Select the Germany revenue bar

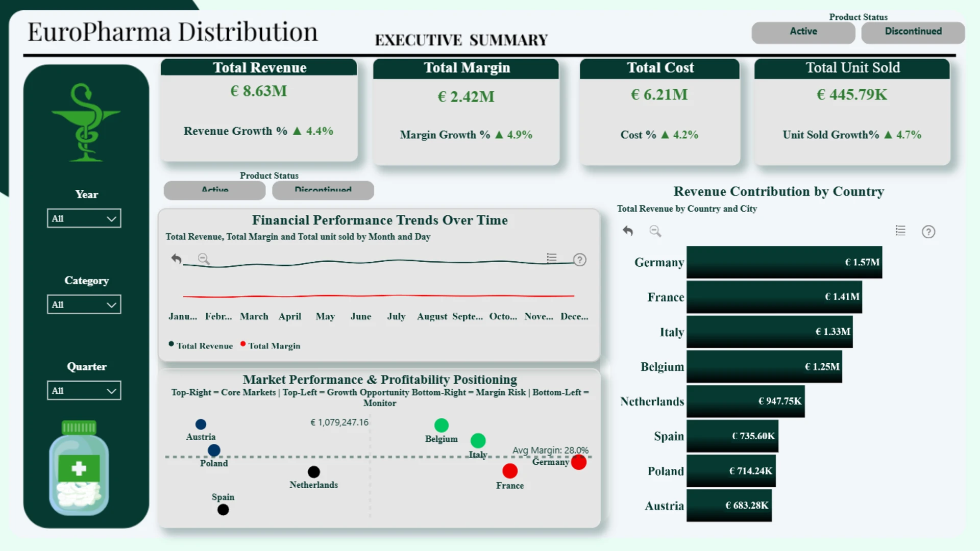tap(784, 262)
